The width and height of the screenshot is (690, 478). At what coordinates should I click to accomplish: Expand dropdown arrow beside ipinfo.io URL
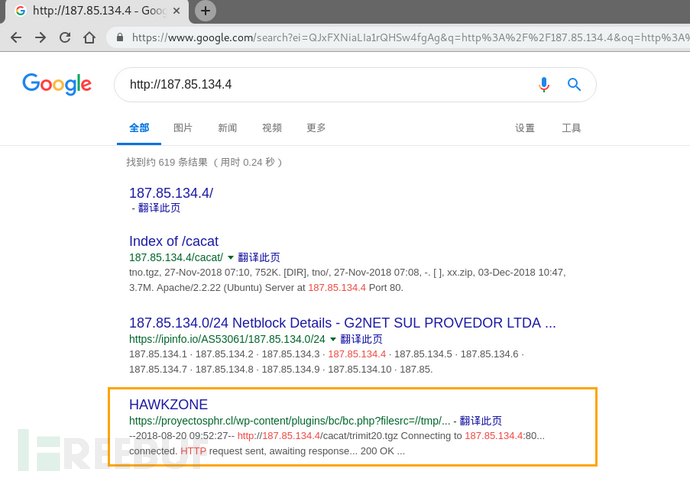[333, 339]
